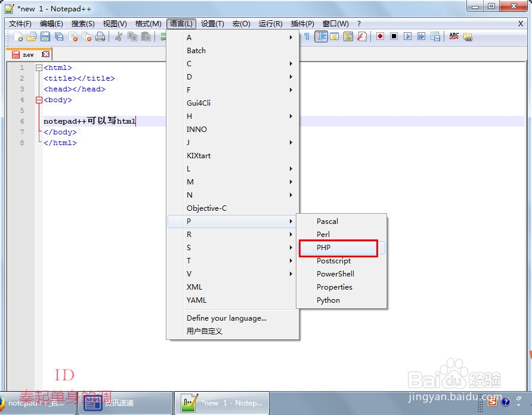The image size is (532, 415).
Task: Choose Objective-C from the language menu
Action: [233, 208]
